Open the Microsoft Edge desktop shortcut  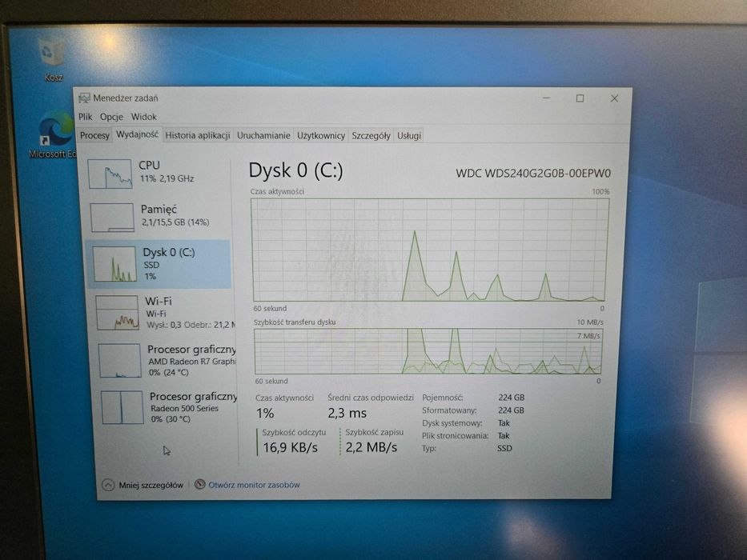click(x=54, y=134)
